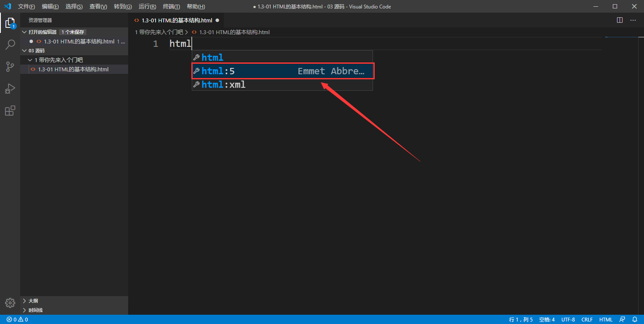Open the 文件(F) menu
Screen dimensions: 644x324
[27, 7]
